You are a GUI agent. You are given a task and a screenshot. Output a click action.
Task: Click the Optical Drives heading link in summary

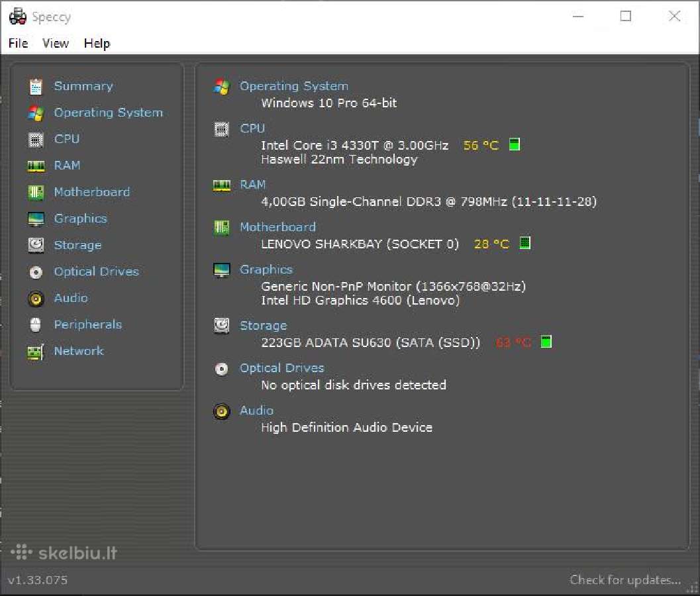282,368
